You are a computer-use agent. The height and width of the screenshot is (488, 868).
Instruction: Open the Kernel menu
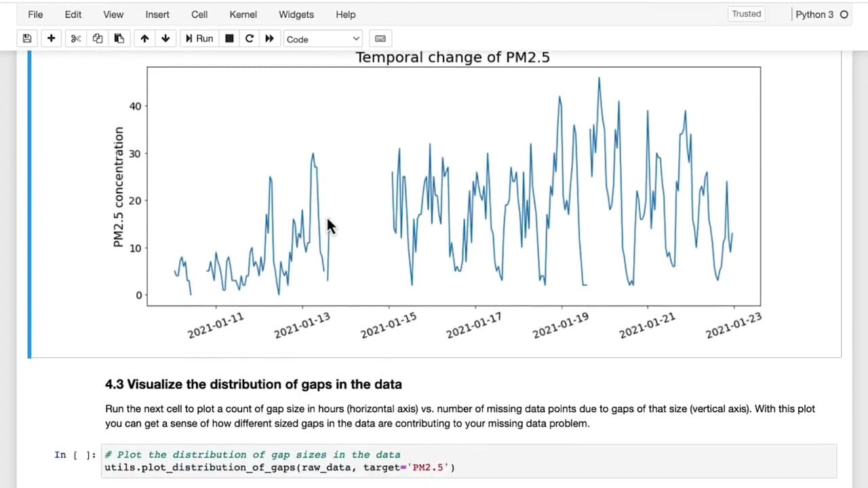pyautogui.click(x=243, y=14)
